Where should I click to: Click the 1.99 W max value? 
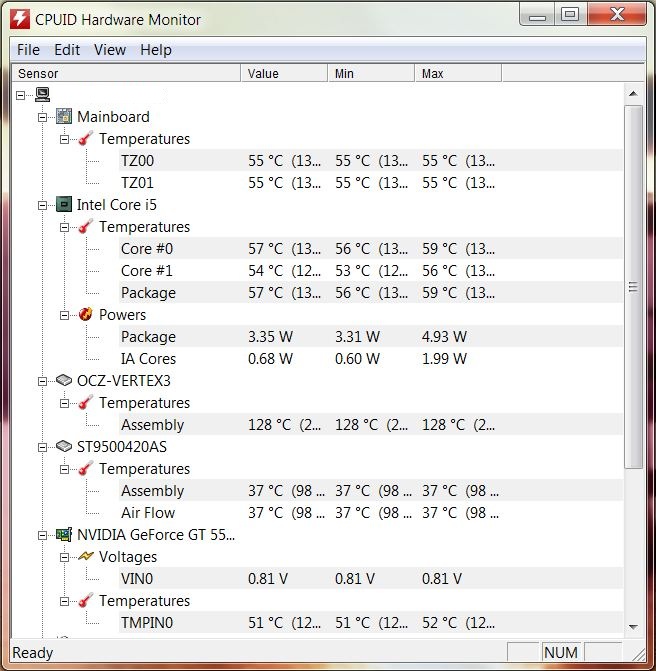pos(444,359)
